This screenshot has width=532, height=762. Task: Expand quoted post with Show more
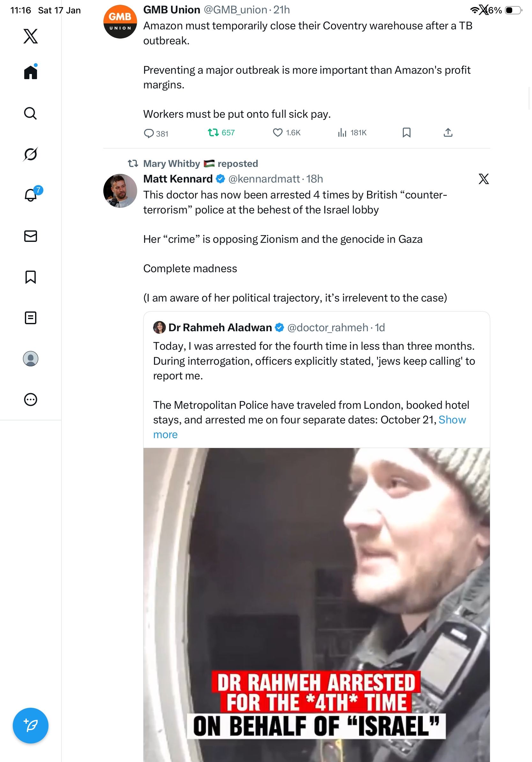point(452,420)
